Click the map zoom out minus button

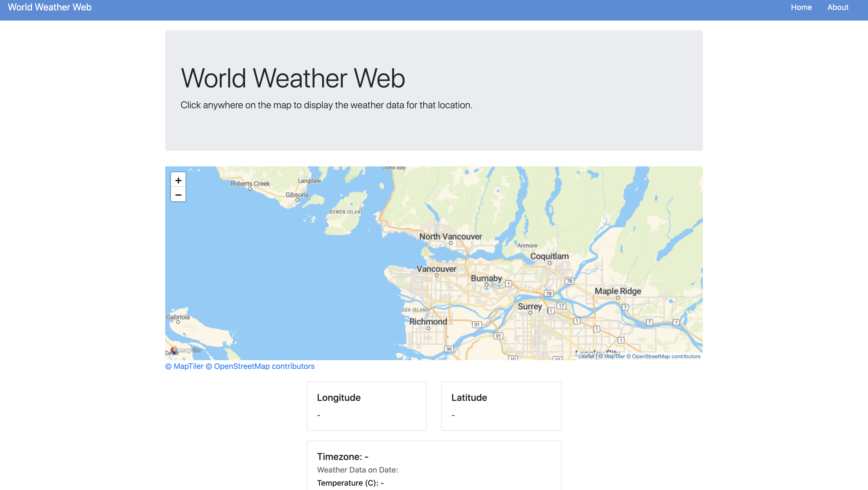(178, 195)
